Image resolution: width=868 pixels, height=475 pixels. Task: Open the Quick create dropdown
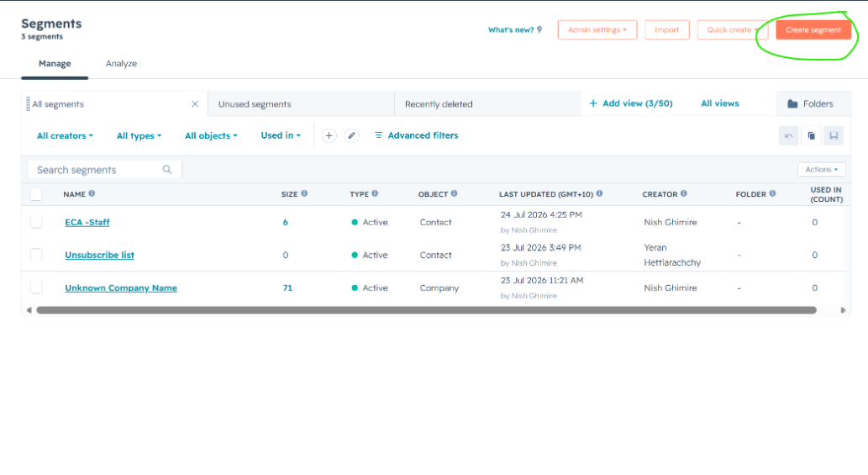[732, 30]
